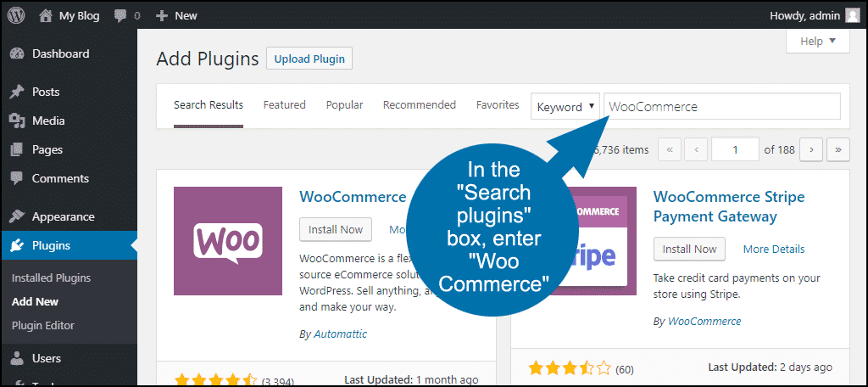Click the "of 188" page total text

coord(780,149)
